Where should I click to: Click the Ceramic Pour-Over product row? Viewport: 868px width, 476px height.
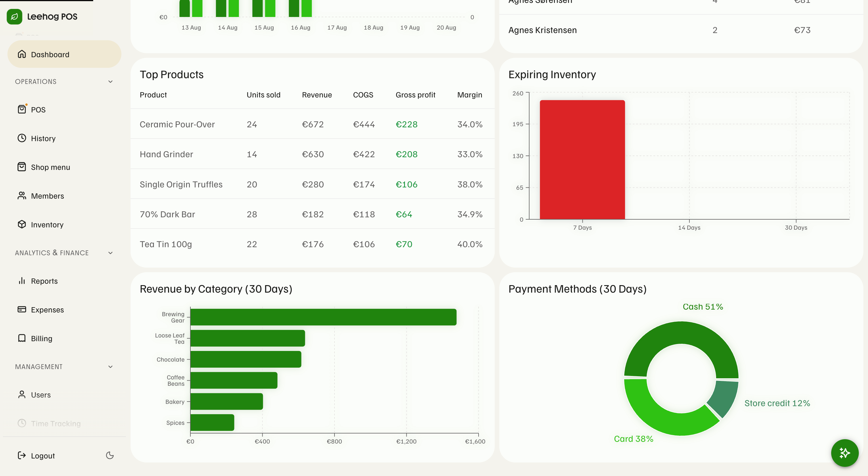coord(312,124)
